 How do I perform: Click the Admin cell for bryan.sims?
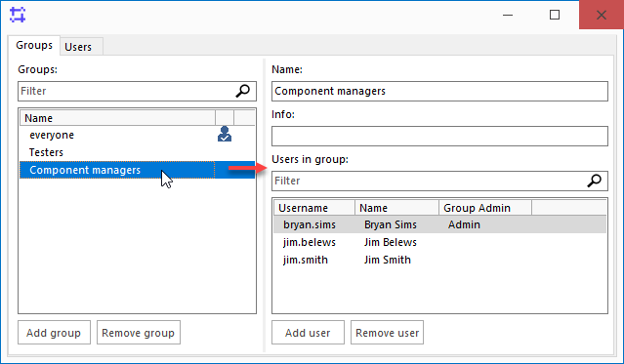click(464, 224)
